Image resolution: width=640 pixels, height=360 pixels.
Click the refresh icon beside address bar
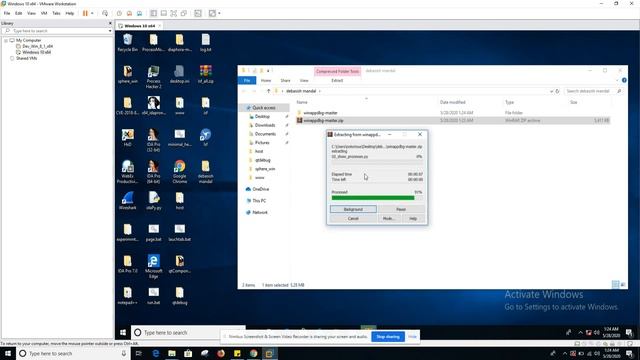point(557,91)
